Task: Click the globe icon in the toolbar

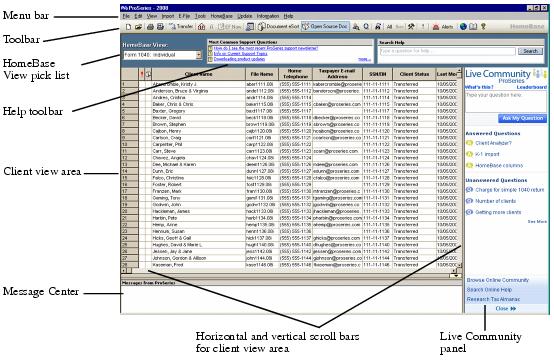Action: click(463, 26)
